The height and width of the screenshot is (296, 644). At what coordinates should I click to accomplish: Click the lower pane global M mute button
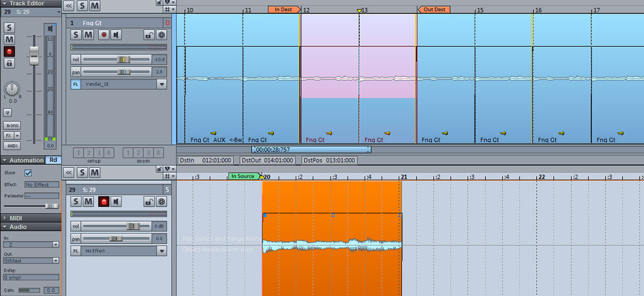[95, 173]
